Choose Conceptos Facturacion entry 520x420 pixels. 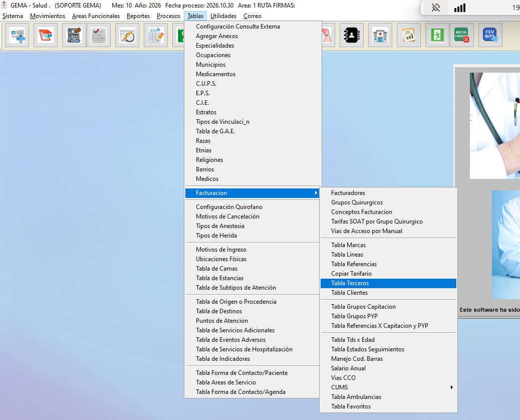[x=388, y=212]
